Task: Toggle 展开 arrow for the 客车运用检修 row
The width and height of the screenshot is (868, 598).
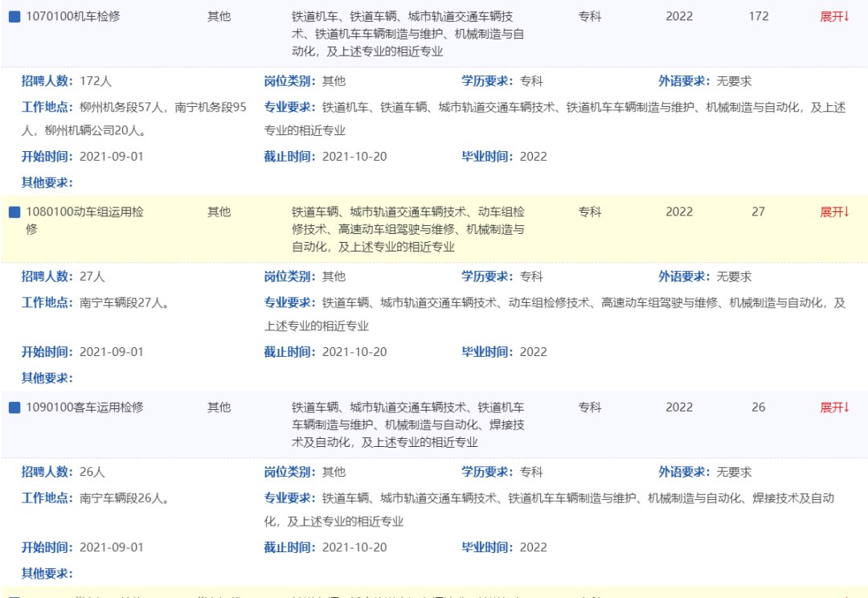Action: [x=834, y=408]
